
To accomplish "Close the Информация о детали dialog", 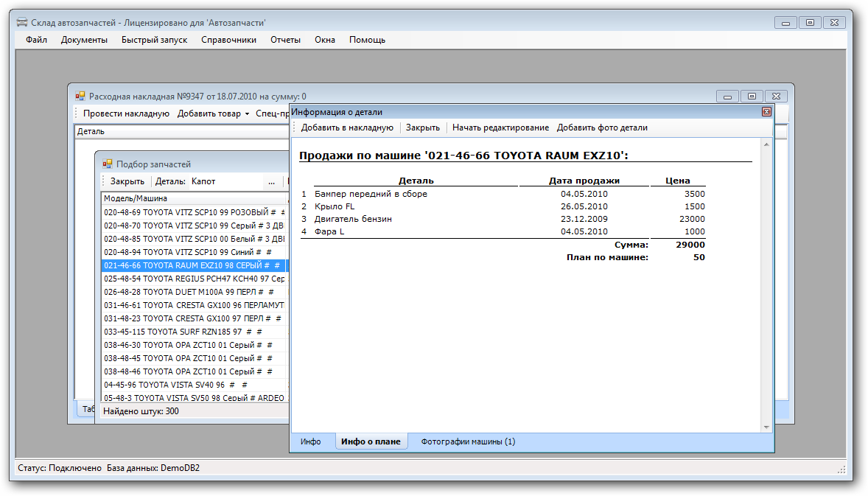I will pos(766,112).
